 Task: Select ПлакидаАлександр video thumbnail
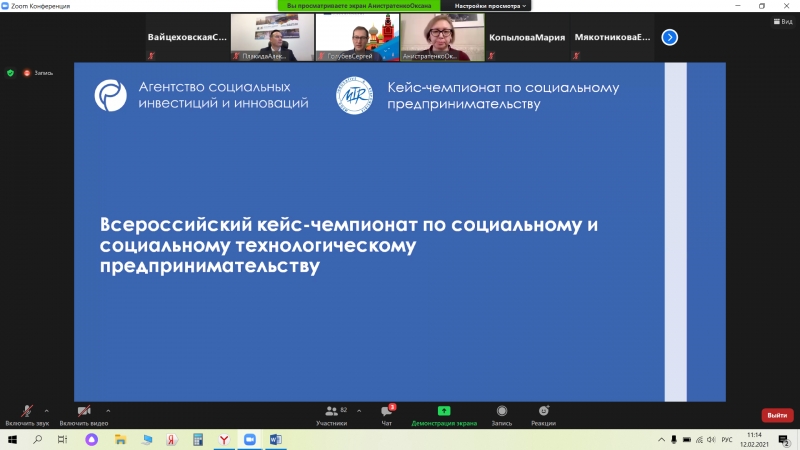pos(272,37)
